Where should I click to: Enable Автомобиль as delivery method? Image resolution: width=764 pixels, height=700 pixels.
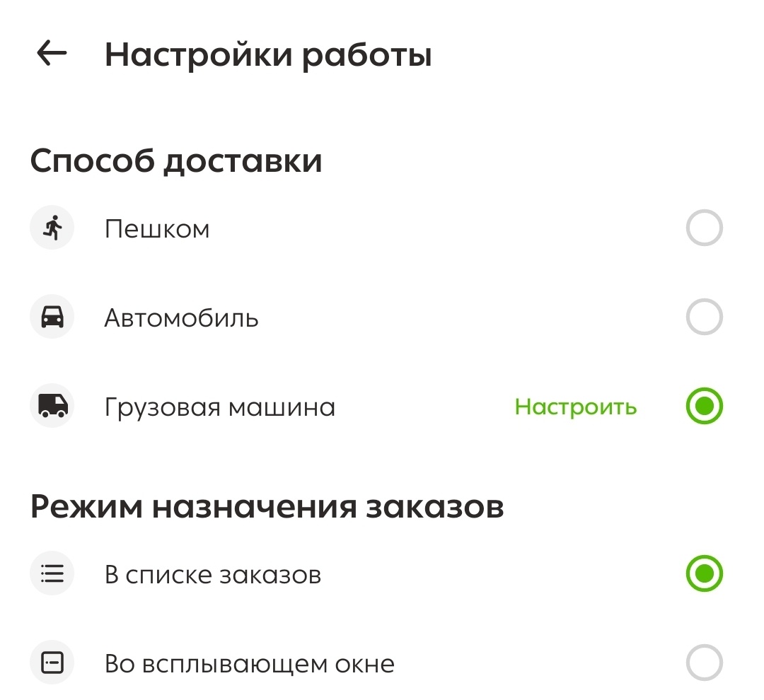point(704,316)
